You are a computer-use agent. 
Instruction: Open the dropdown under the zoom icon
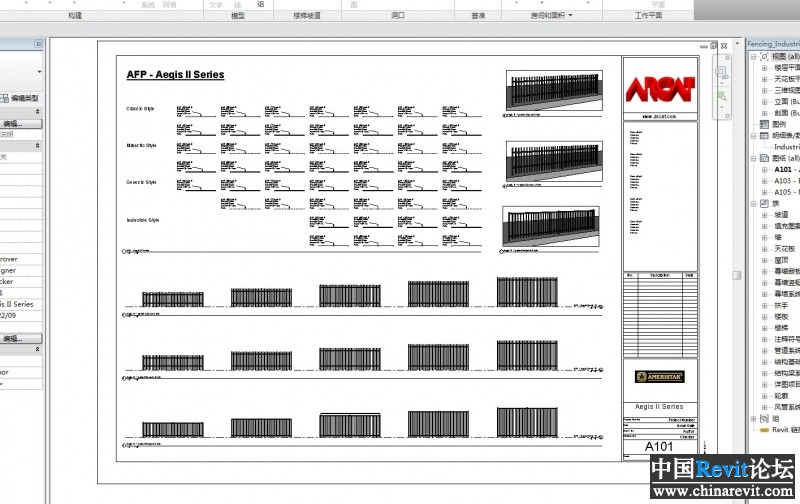[721, 108]
